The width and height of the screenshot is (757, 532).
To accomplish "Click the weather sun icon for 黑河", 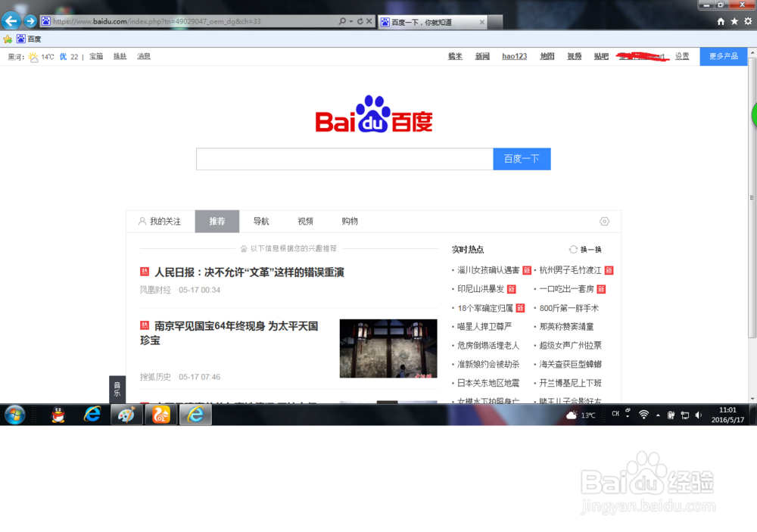I will click(x=33, y=57).
